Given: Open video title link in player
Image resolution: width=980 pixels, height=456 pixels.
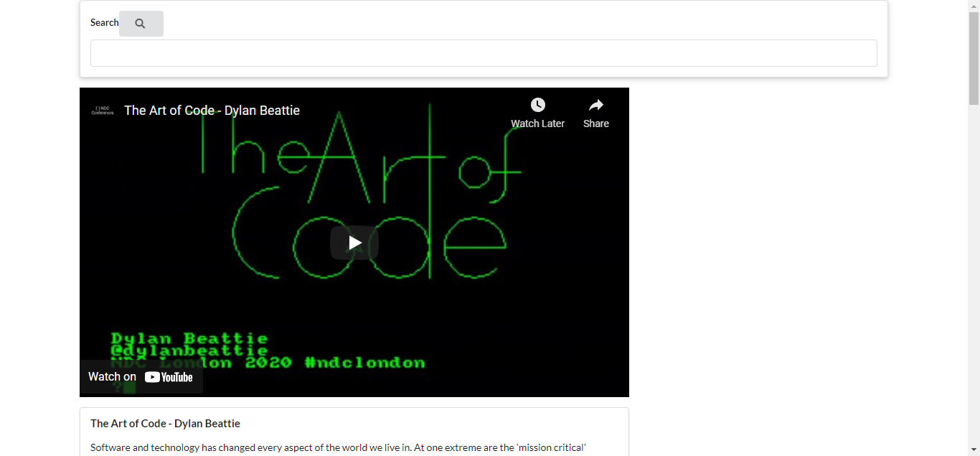Looking at the screenshot, I should (x=212, y=111).
